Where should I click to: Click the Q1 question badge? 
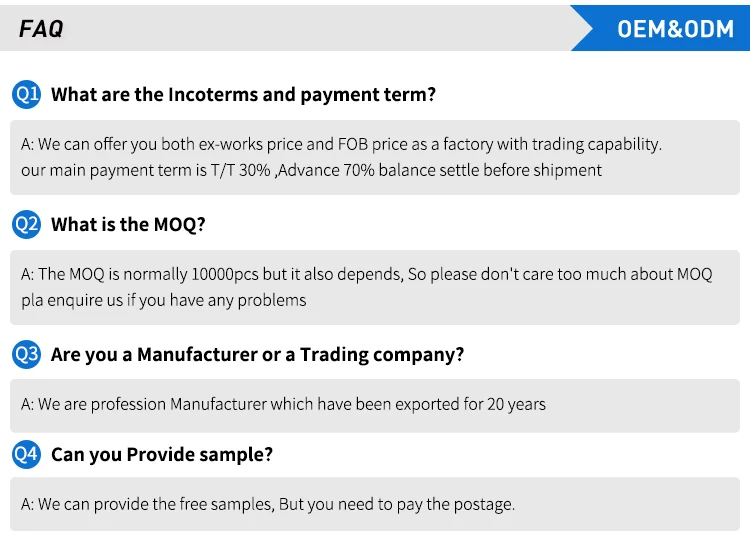coord(26,94)
